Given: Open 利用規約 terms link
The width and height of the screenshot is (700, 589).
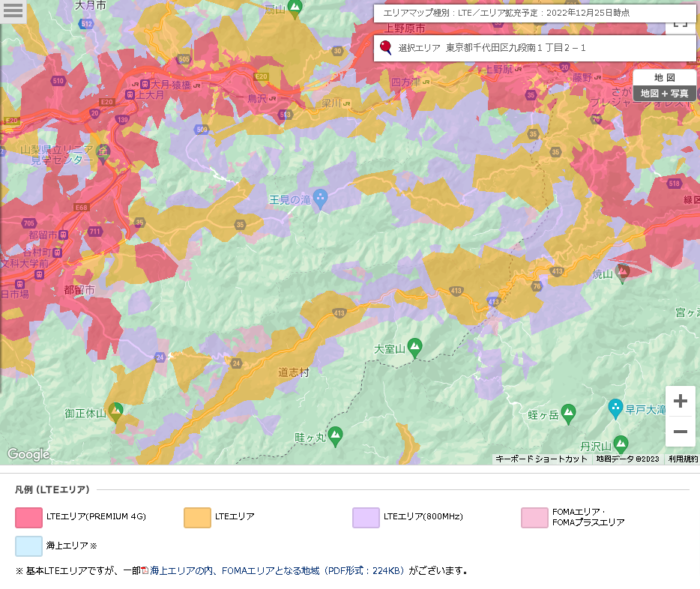Looking at the screenshot, I should [683, 459].
